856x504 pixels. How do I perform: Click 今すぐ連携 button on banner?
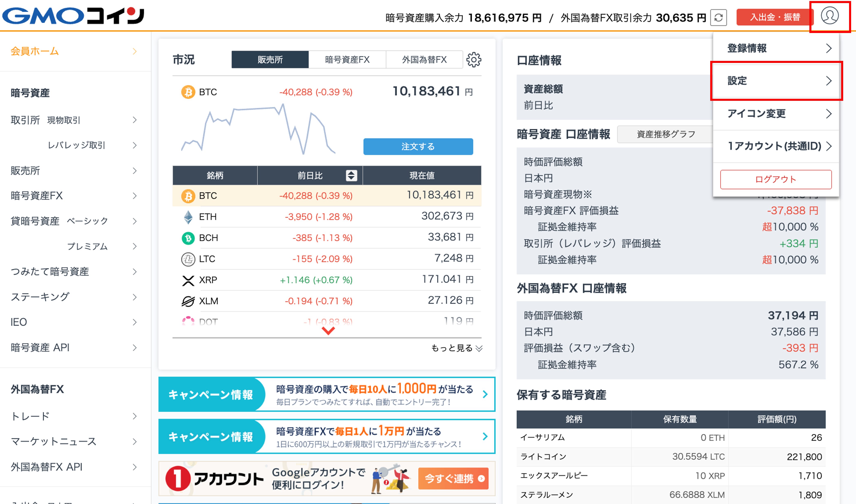(453, 479)
